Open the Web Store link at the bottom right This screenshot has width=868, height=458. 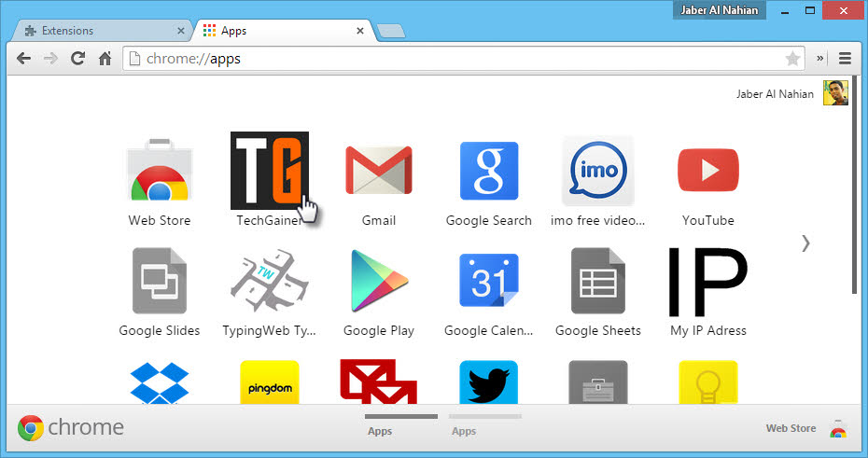click(806, 429)
